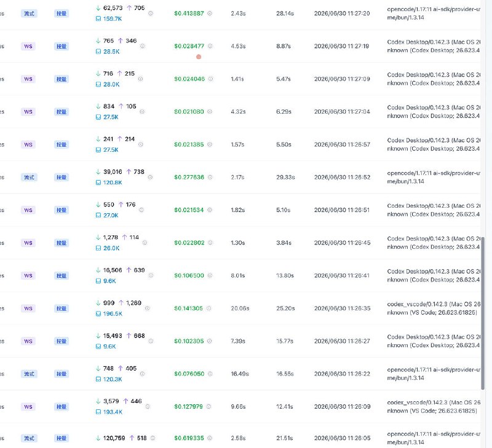Click info icon next to $0.141305
This screenshot has width=492, height=448.
(208, 308)
